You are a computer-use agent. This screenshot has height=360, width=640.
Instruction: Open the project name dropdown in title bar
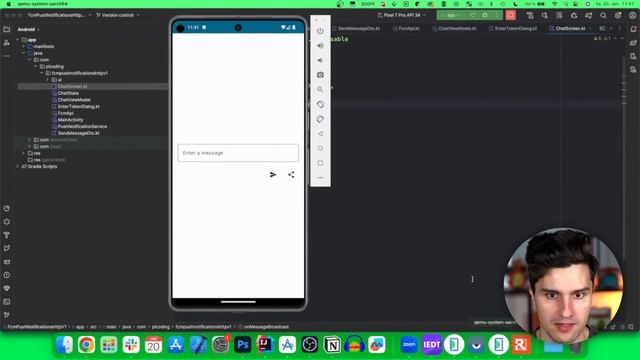click(x=59, y=15)
